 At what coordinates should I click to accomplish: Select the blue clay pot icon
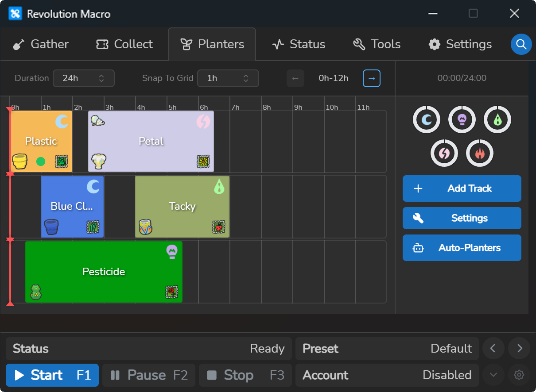[51, 227]
